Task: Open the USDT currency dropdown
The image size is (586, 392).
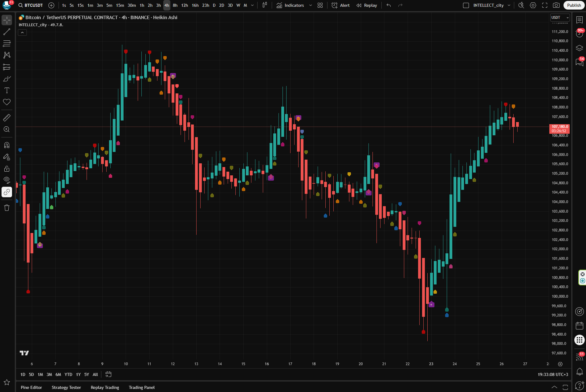Action: [x=560, y=18]
